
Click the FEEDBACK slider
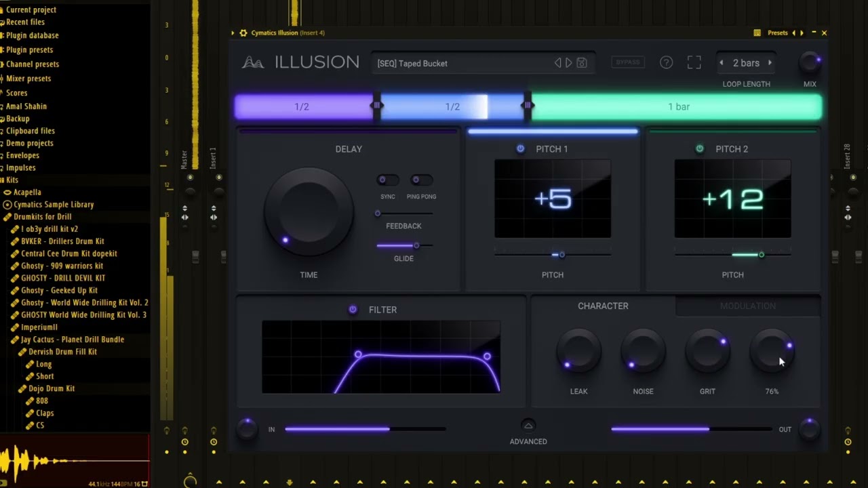[404, 213]
